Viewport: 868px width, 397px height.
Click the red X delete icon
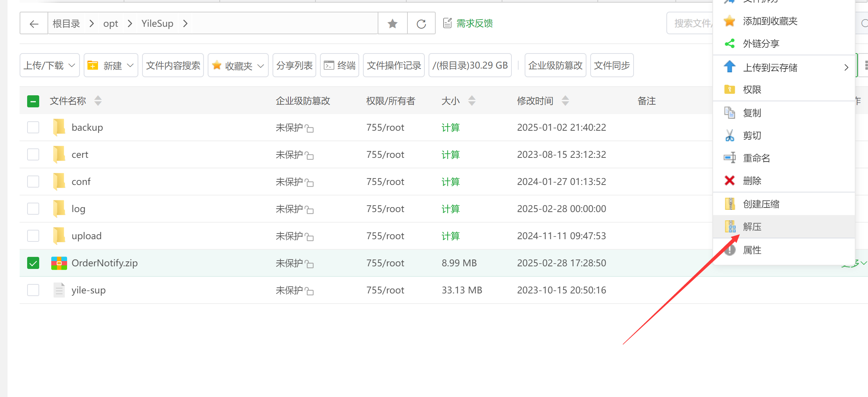[729, 181]
